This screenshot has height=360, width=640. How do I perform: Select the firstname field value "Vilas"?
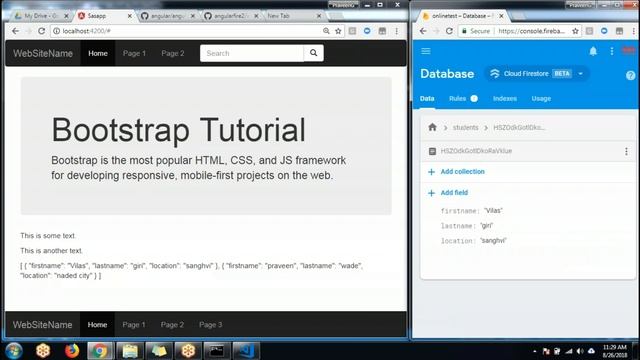coord(493,211)
